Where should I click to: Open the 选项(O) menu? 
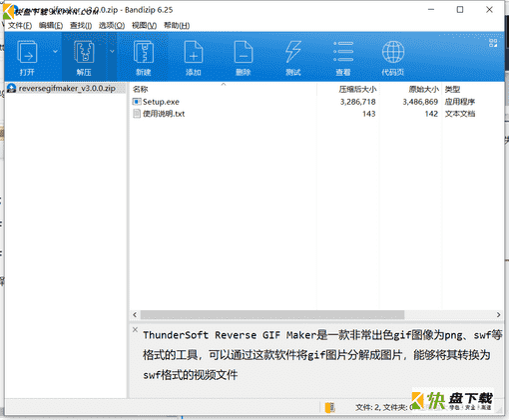(x=112, y=26)
